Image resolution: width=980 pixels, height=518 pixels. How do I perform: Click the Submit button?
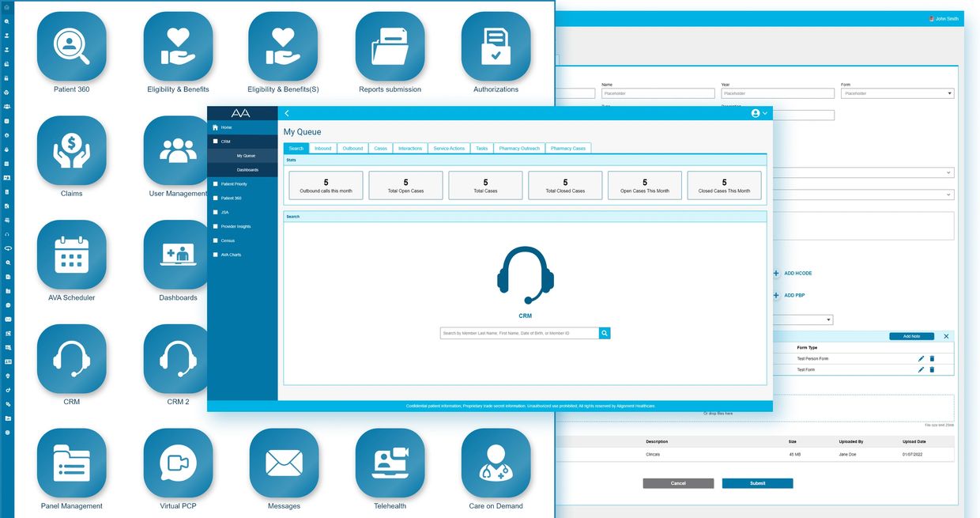[757, 483]
